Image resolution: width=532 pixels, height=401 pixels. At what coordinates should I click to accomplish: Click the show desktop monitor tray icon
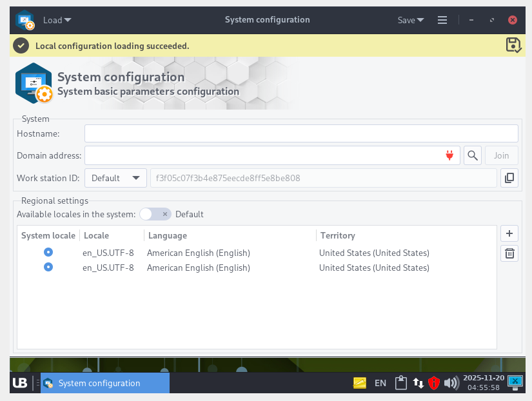tap(515, 383)
